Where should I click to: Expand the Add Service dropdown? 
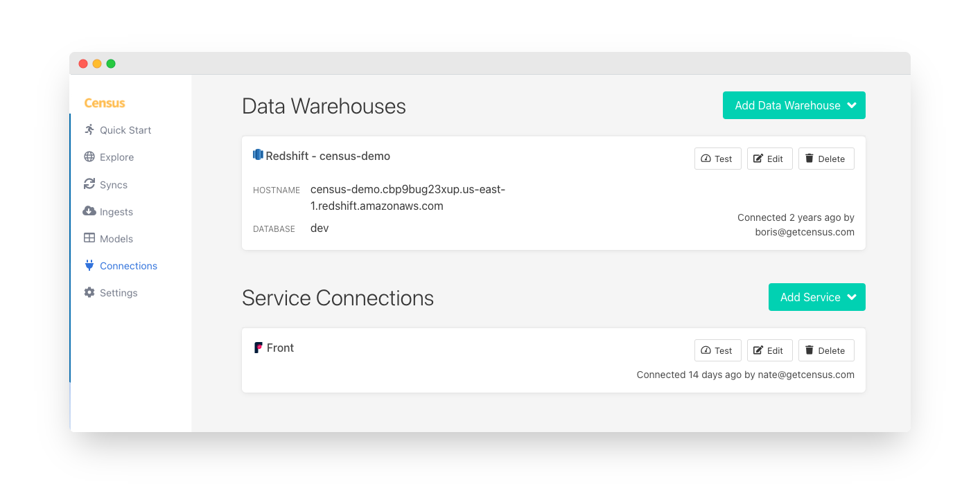pyautogui.click(x=816, y=297)
